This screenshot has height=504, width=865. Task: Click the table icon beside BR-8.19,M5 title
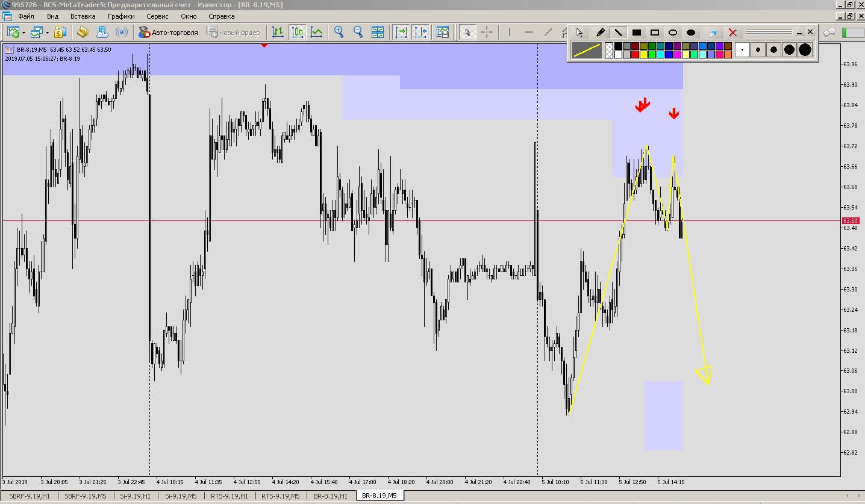click(10, 50)
